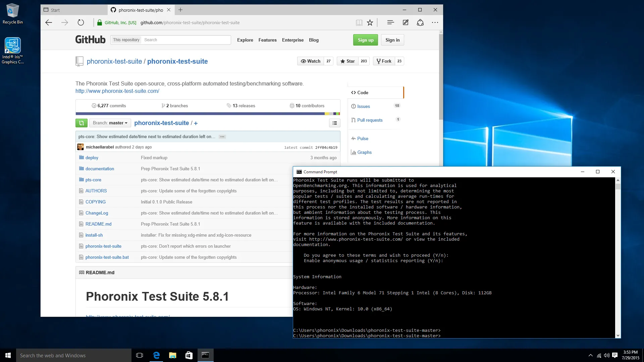Viewport: 644px width, 362px height.
Task: Open the Branch: master dropdown
Action: (110, 123)
